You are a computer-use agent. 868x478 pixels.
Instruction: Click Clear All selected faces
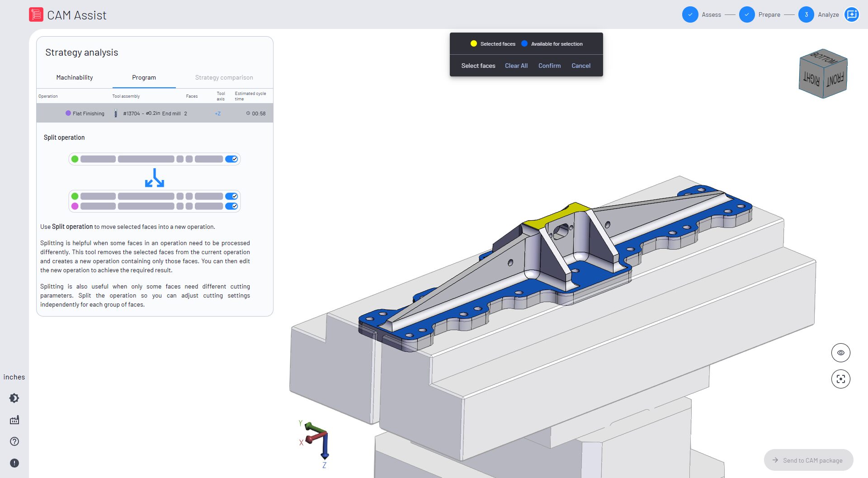tap(516, 66)
